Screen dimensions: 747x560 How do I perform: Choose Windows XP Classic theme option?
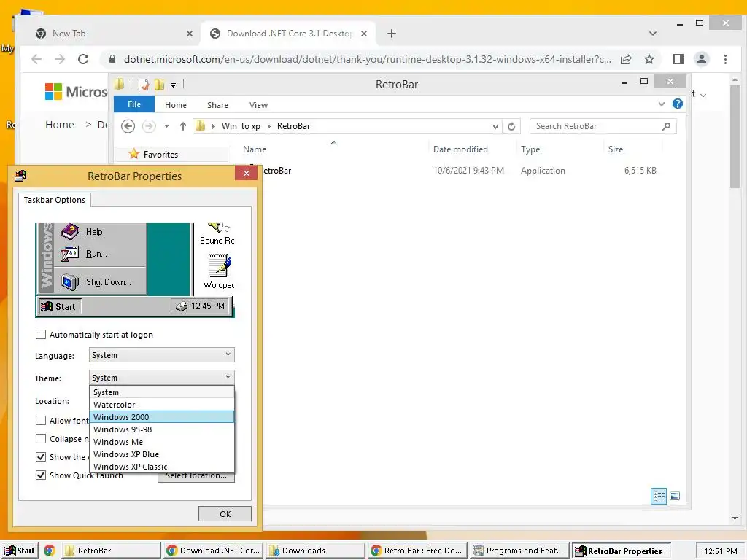[162, 467]
